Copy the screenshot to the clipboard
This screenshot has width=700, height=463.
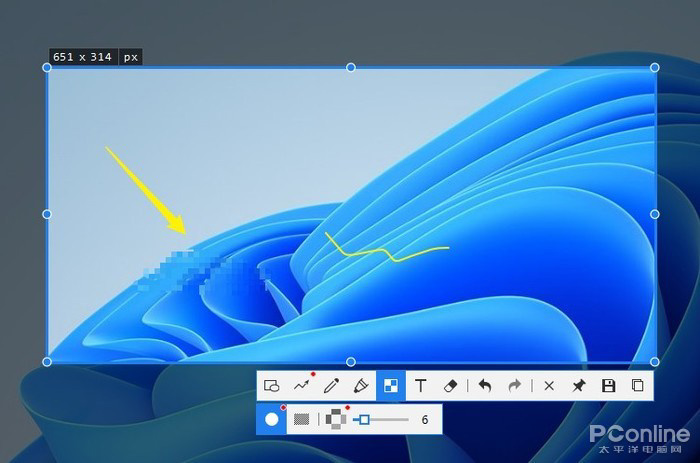coord(638,385)
